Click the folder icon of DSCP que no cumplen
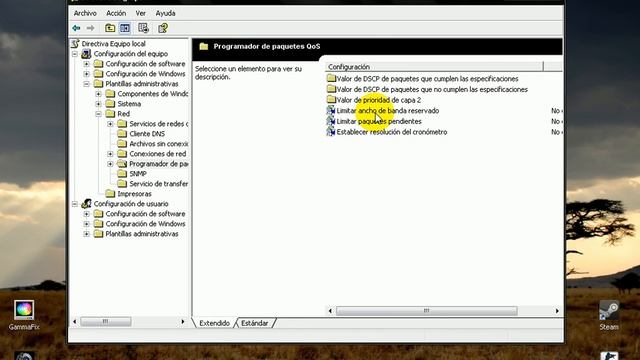The image size is (640, 360). tap(331, 89)
